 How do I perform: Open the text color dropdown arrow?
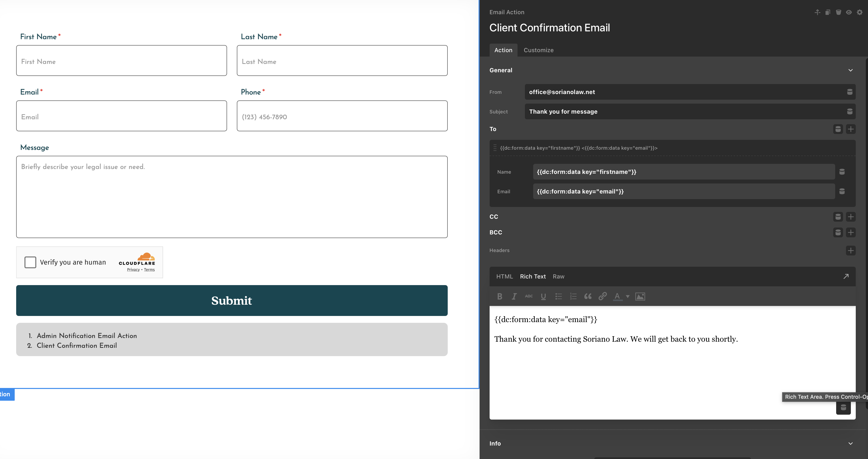627,297
